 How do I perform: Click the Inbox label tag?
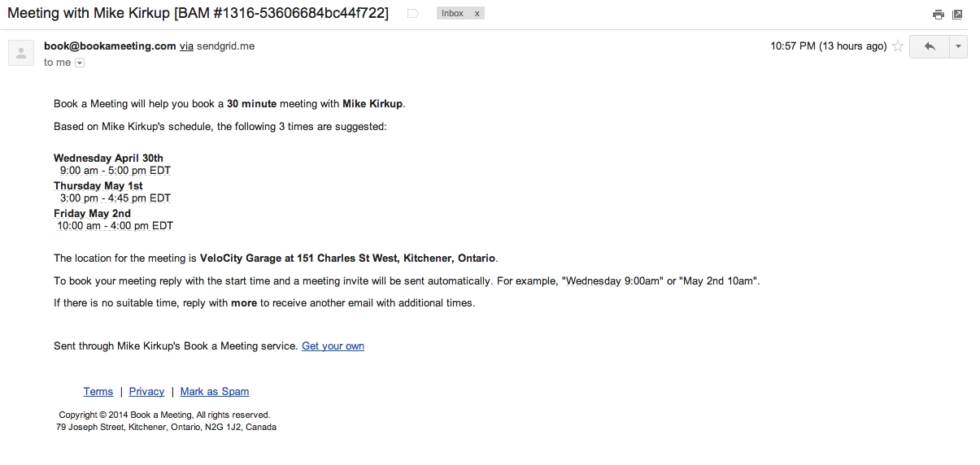click(452, 14)
